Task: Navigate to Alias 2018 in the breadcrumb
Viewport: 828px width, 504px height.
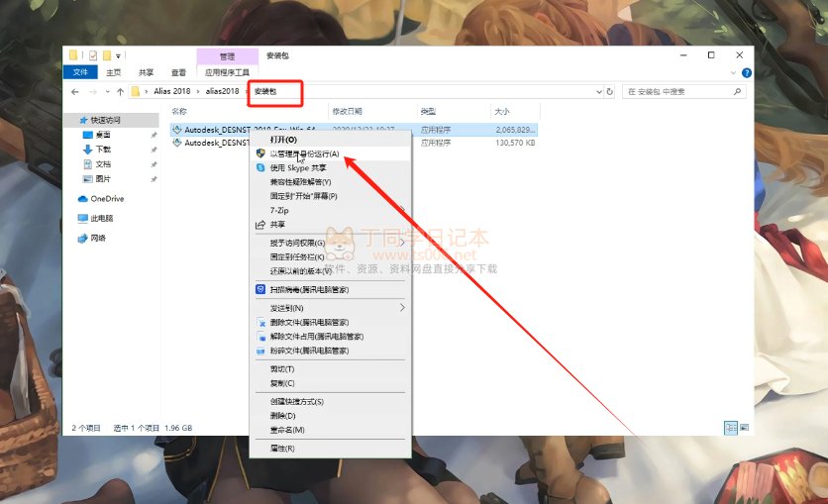Action: (x=171, y=91)
